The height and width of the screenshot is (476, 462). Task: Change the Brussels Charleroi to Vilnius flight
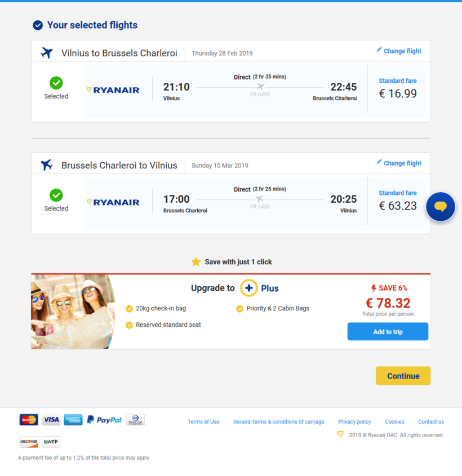(x=399, y=163)
